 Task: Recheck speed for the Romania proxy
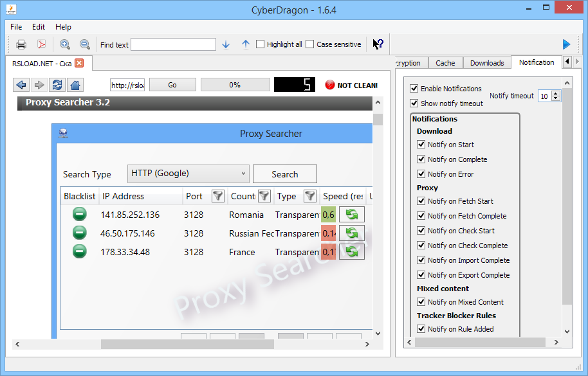click(x=352, y=214)
